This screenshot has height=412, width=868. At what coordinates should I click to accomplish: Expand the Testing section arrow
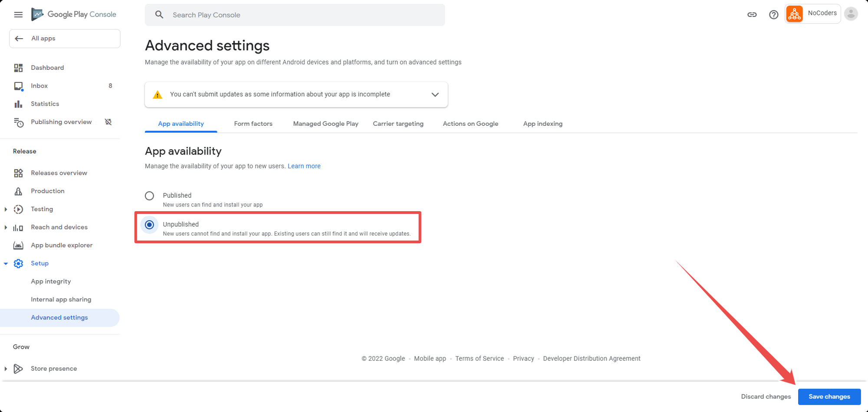(6, 209)
